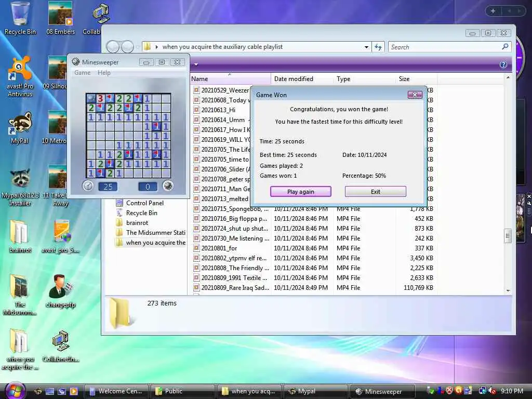Select The Midsummer Stati folder in navigation pane

coord(156,232)
